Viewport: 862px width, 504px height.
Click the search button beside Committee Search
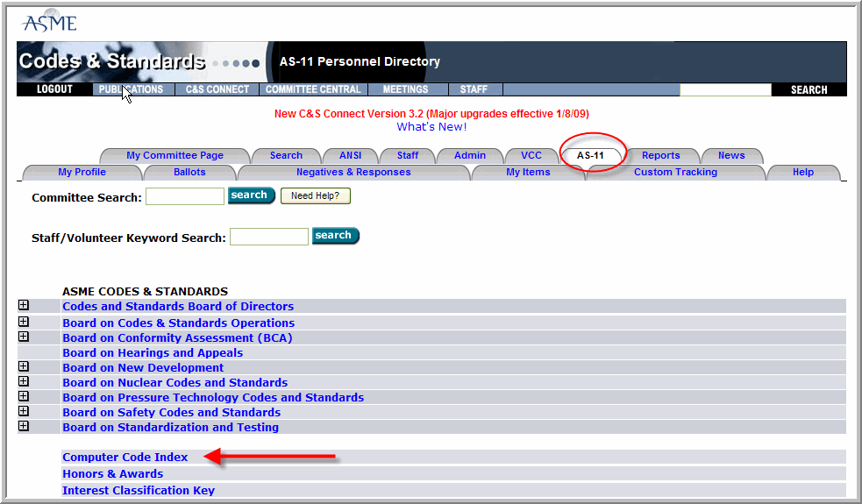click(251, 195)
